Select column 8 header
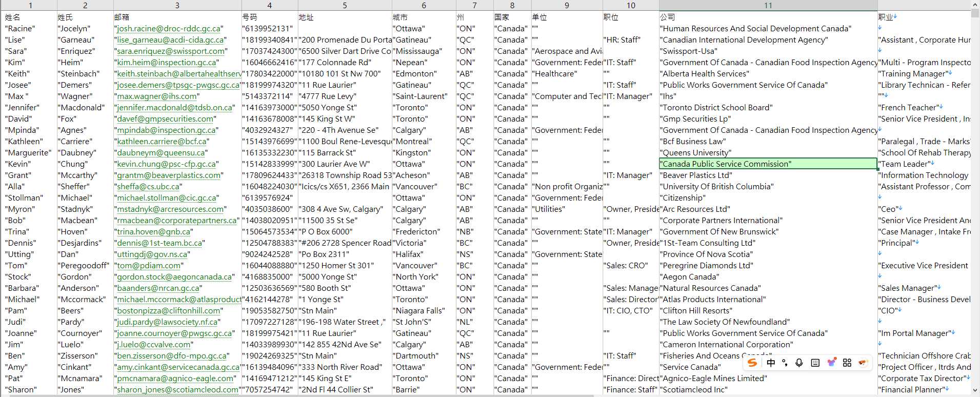 [512, 5]
